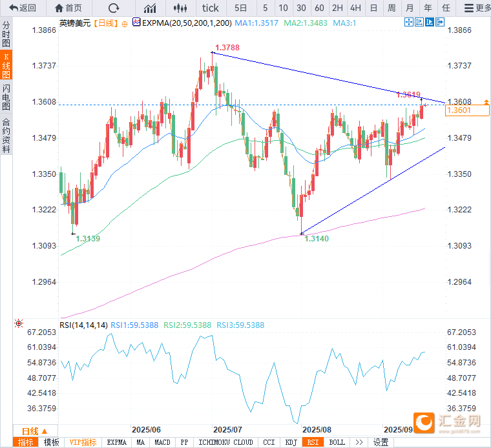Image resolution: width=491 pixels, height=448 pixels.
Task: Apply the KDJ indicator
Action: coord(291,442)
